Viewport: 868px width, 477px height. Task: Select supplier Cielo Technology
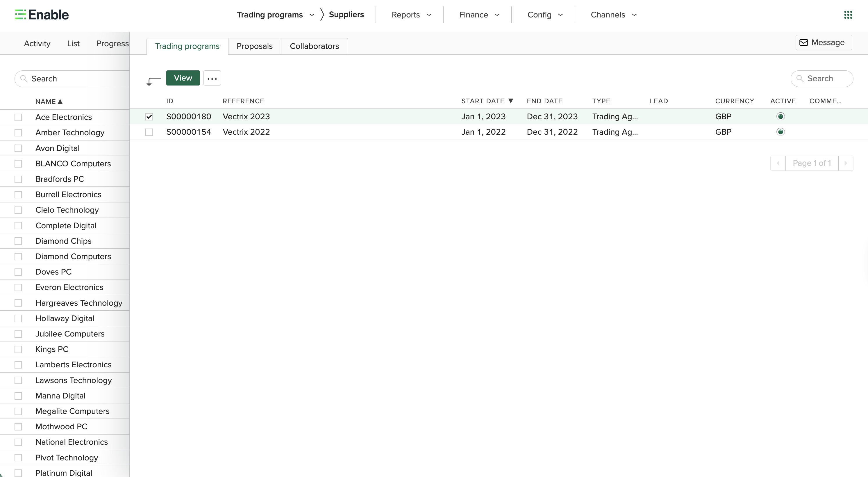(67, 210)
